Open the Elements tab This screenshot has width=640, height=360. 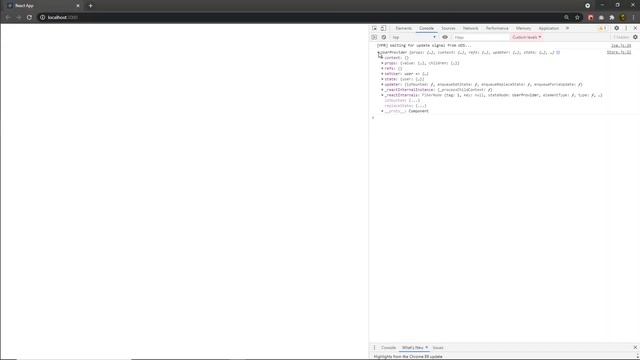coord(404,28)
